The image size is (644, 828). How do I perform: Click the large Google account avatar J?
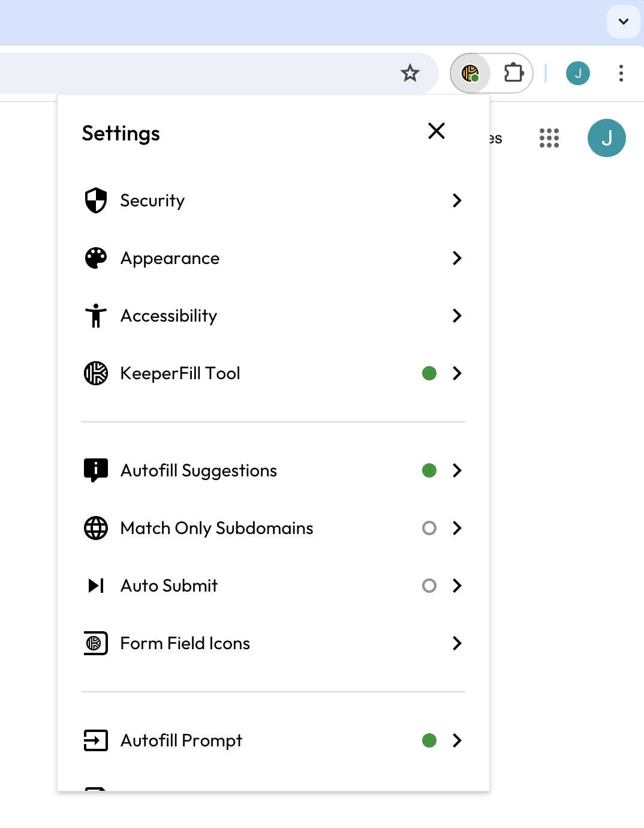click(x=607, y=138)
